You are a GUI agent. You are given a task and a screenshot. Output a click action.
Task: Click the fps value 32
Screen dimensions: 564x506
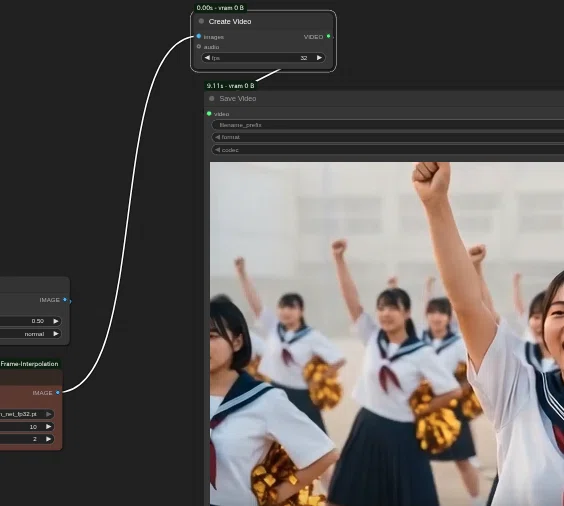tap(304, 58)
